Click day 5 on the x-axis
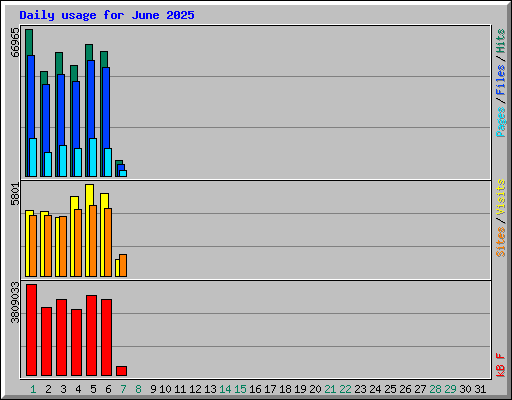The height and width of the screenshot is (400, 512). tap(93, 389)
